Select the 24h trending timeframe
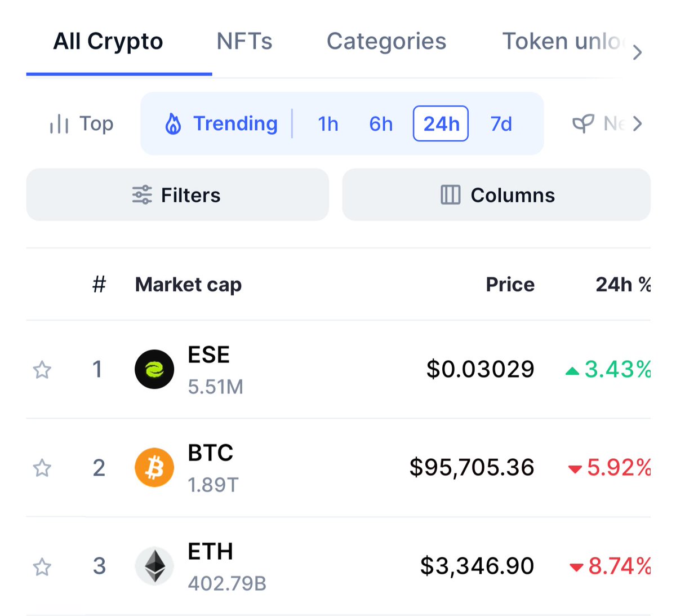The width and height of the screenshot is (676, 616). tap(441, 123)
